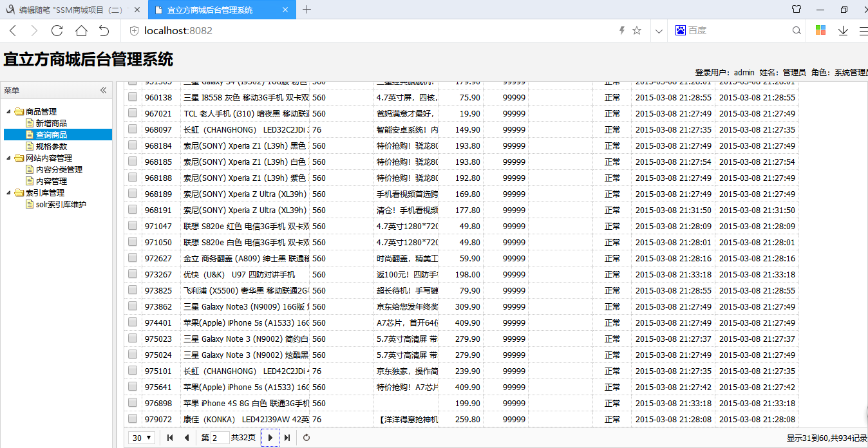868x448 pixels.
Task: Open the colorful apps grid icon
Action: pyautogui.click(x=821, y=30)
